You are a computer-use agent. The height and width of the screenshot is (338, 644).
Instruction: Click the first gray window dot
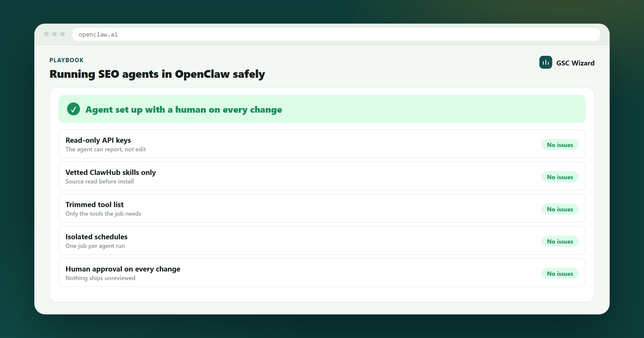pyautogui.click(x=46, y=34)
